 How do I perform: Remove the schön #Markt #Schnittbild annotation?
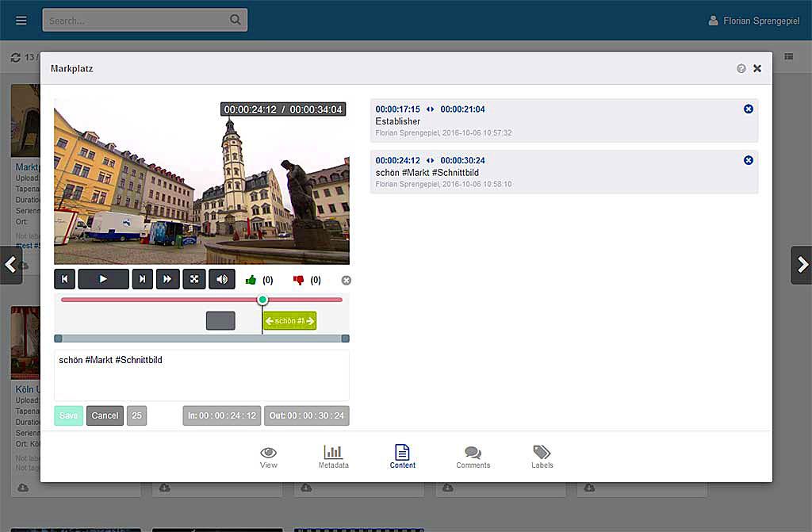coord(749,160)
